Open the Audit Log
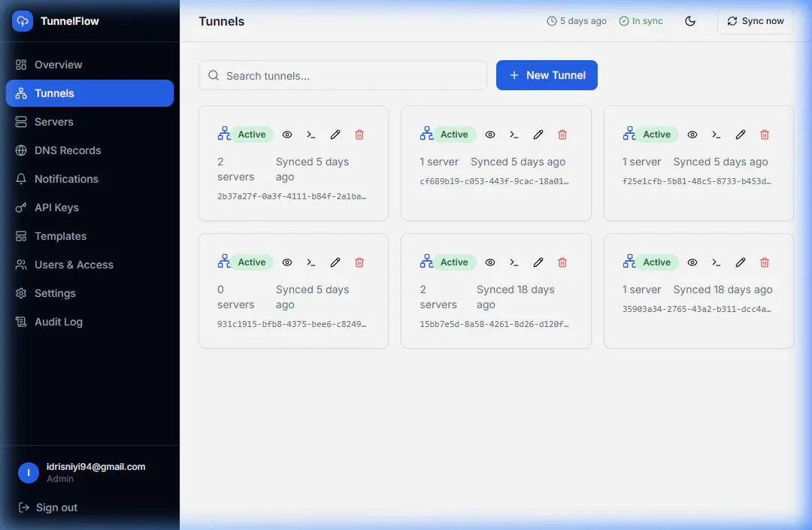 (x=89, y=322)
